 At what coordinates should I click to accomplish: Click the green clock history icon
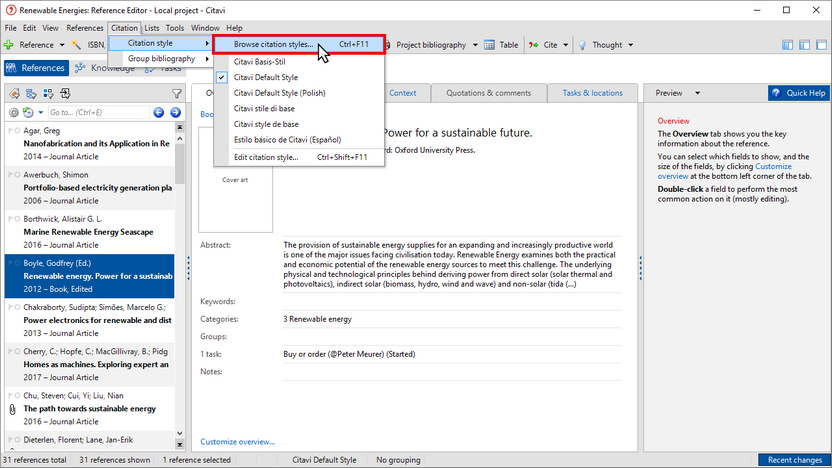coord(28,112)
